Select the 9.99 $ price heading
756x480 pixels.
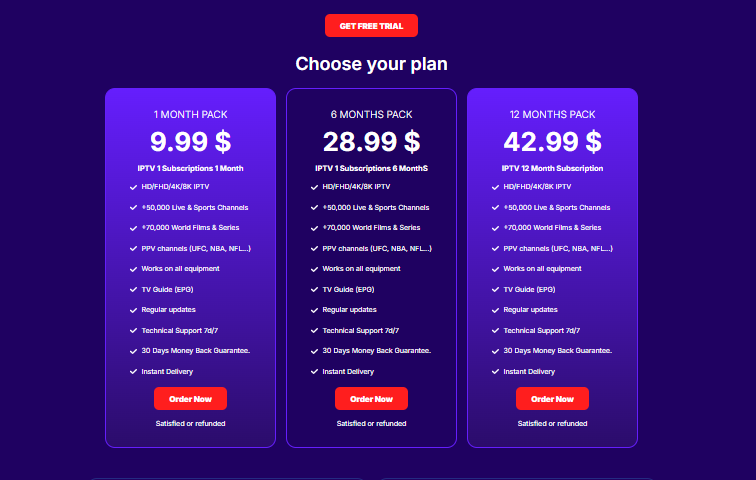tap(190, 142)
